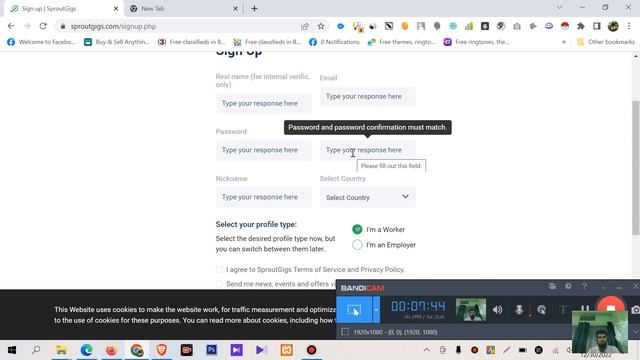Select Bandicam rectangle screen recording mode
Viewport: 640px width, 360px height.
click(x=354, y=310)
